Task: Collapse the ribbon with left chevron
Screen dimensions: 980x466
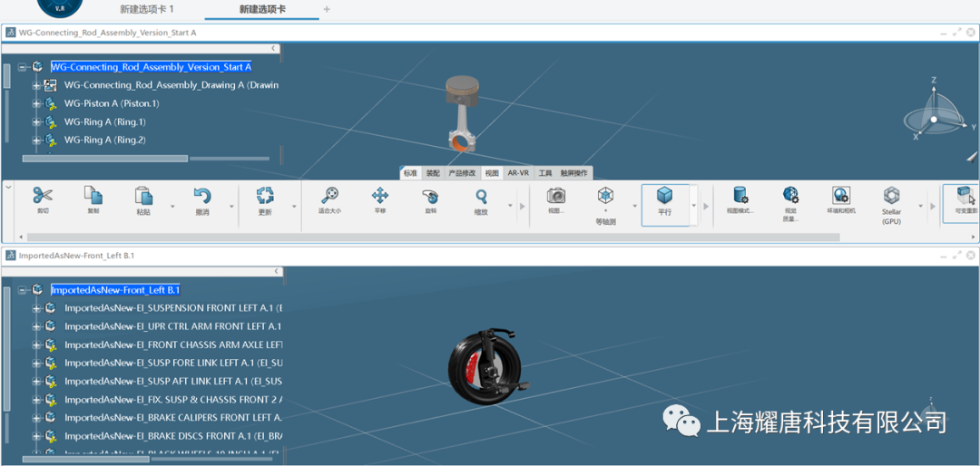Action: [x=9, y=187]
